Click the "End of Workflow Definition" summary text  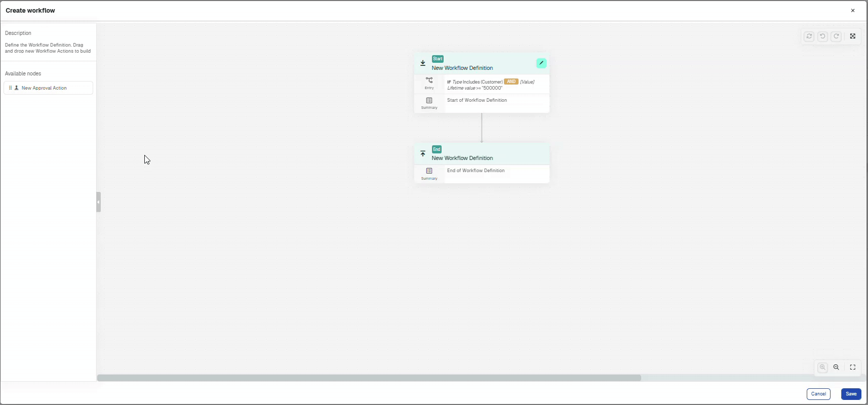476,171
